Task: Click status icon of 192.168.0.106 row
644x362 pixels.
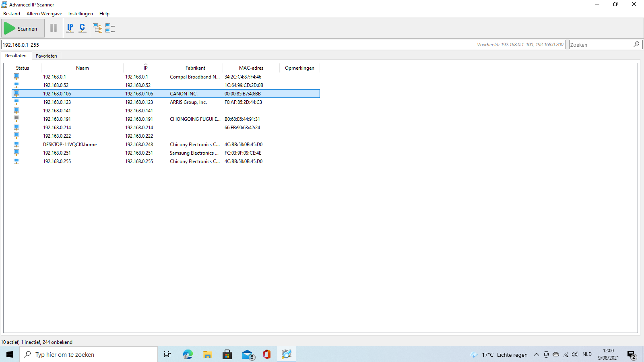Action: (x=17, y=93)
